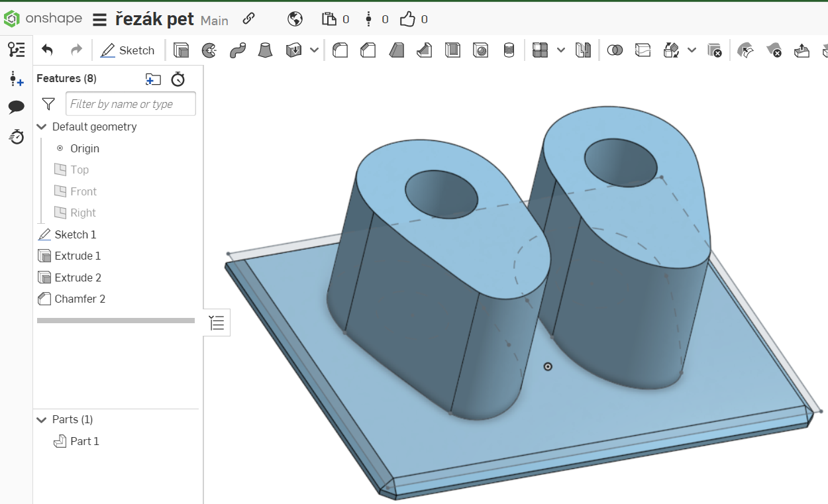Open the Transform tools dropdown arrow

pos(692,50)
